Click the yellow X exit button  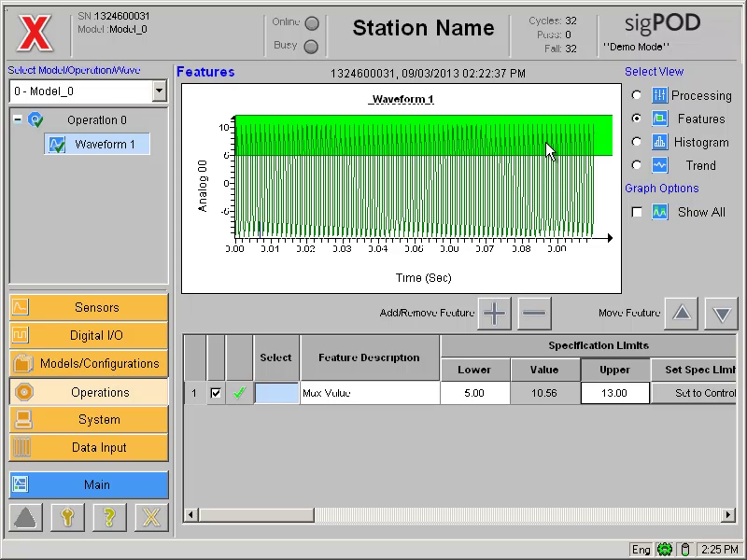[x=151, y=517]
